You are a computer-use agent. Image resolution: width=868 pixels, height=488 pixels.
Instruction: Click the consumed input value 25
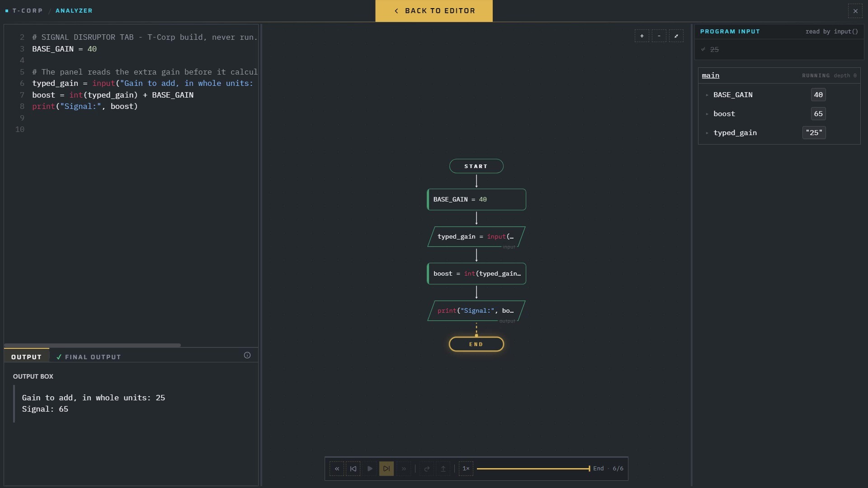point(714,50)
